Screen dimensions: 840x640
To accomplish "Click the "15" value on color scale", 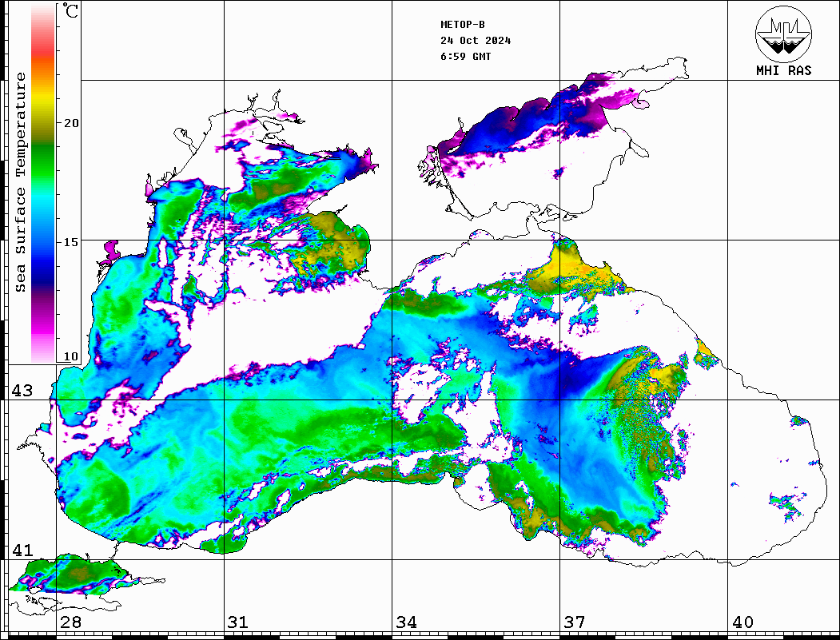I will pyautogui.click(x=71, y=242).
